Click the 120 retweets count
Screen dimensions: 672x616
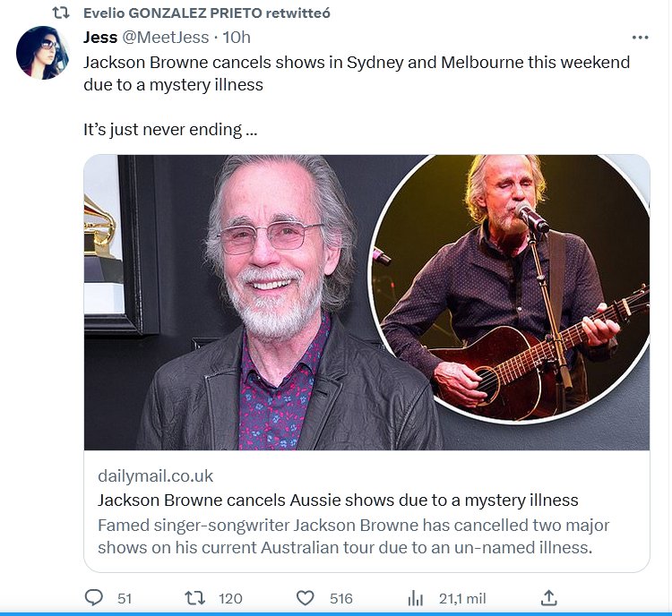(x=230, y=598)
